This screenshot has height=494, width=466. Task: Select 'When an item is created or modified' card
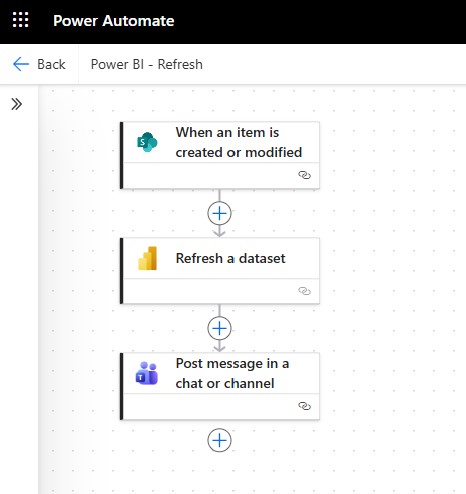220,155
